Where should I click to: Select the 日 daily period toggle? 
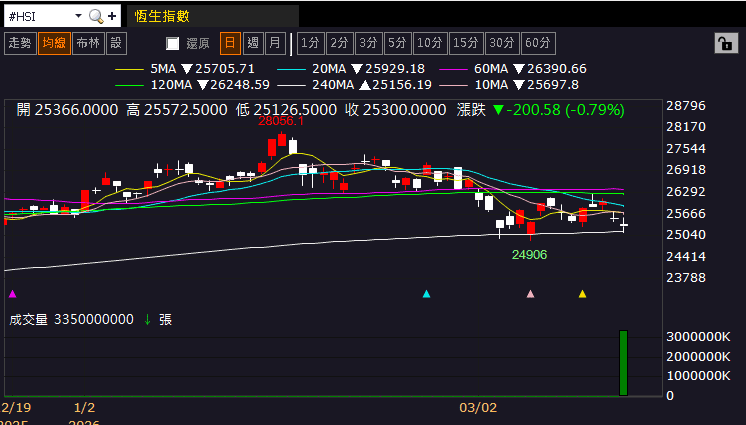point(230,43)
